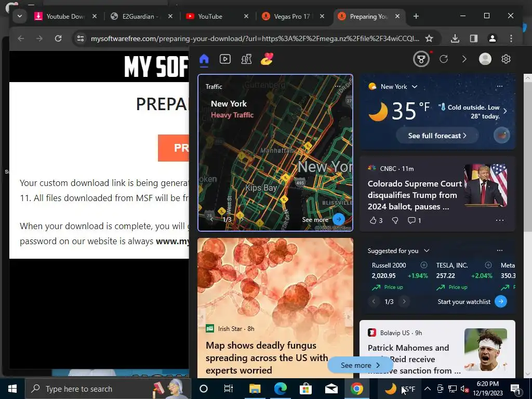
Task: Open widgets settings gear
Action: click(506, 59)
